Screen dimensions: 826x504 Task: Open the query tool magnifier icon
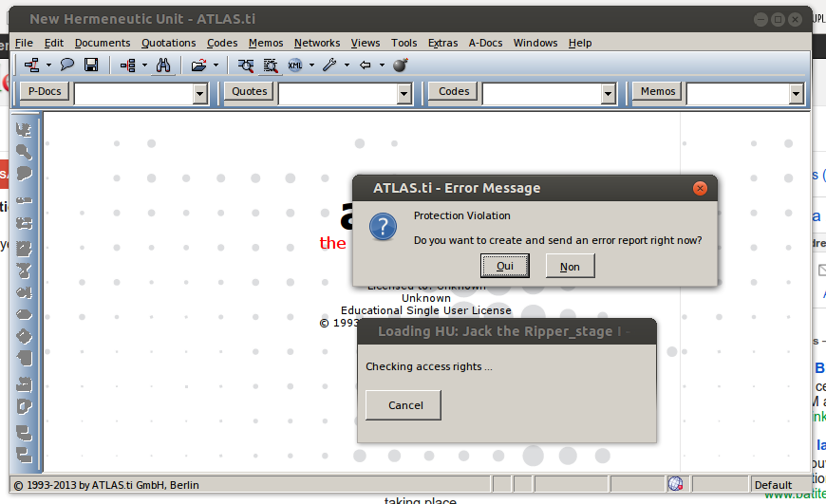pyautogui.click(x=246, y=65)
